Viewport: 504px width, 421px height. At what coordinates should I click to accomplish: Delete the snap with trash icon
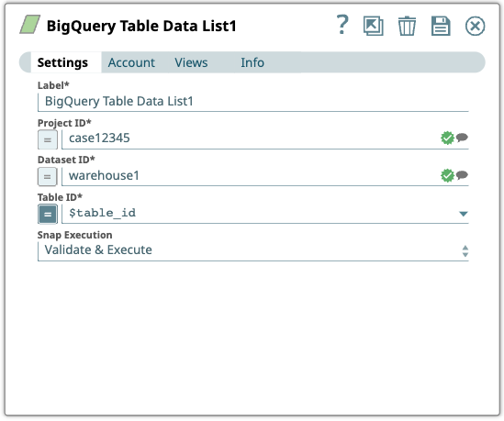[407, 26]
